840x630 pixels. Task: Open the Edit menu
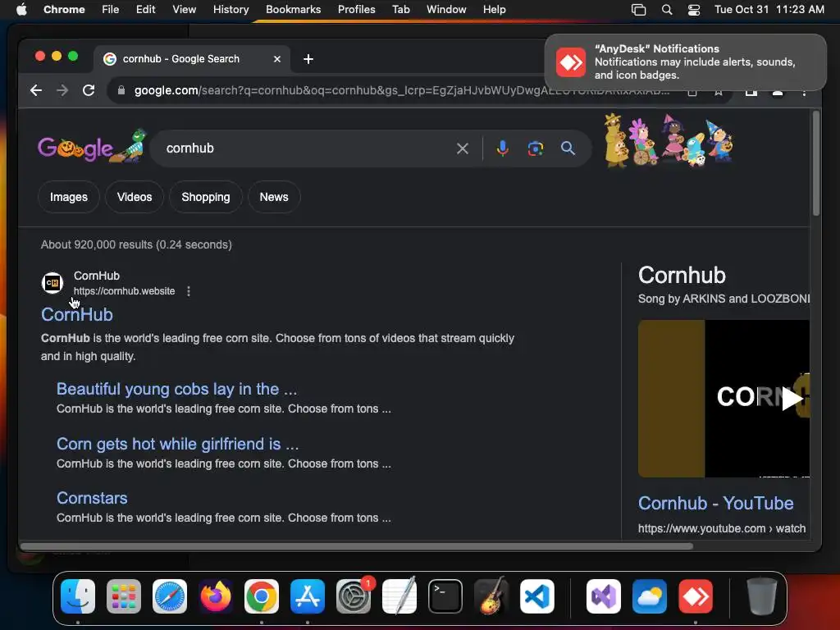click(145, 10)
